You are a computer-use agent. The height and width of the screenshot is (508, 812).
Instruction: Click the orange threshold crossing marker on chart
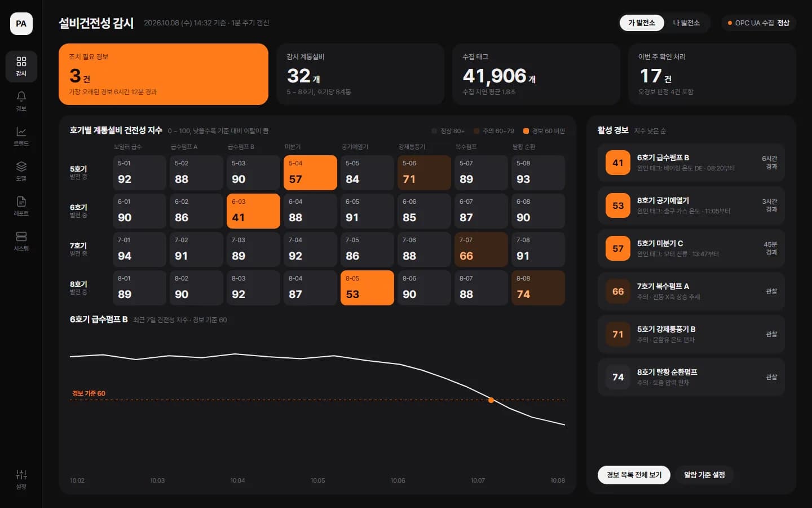pyautogui.click(x=491, y=400)
